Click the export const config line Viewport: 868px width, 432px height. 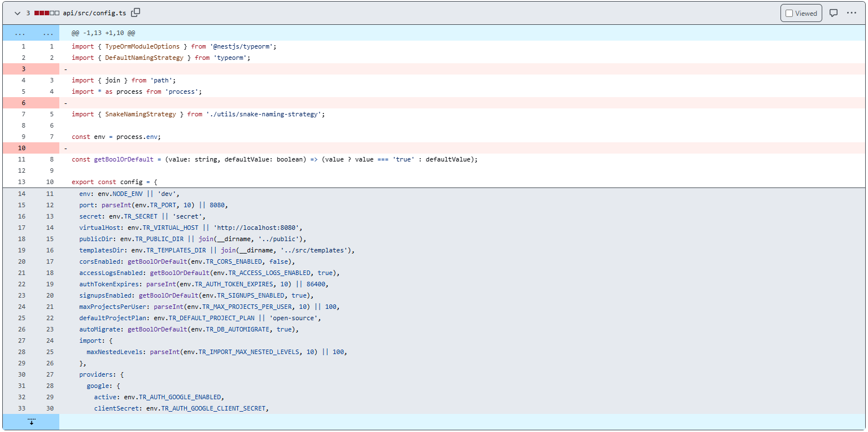[x=114, y=182]
